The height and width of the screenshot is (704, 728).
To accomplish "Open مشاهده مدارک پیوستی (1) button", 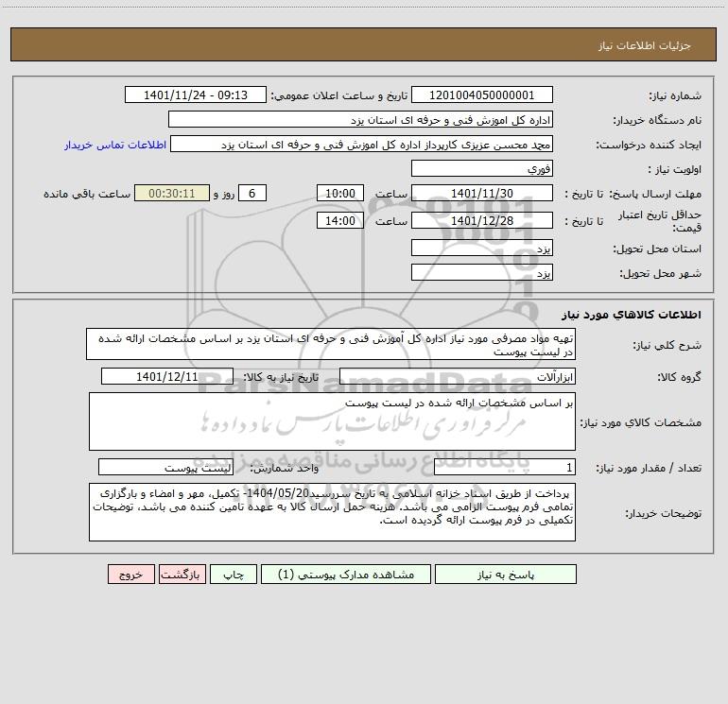I will coord(346,574).
